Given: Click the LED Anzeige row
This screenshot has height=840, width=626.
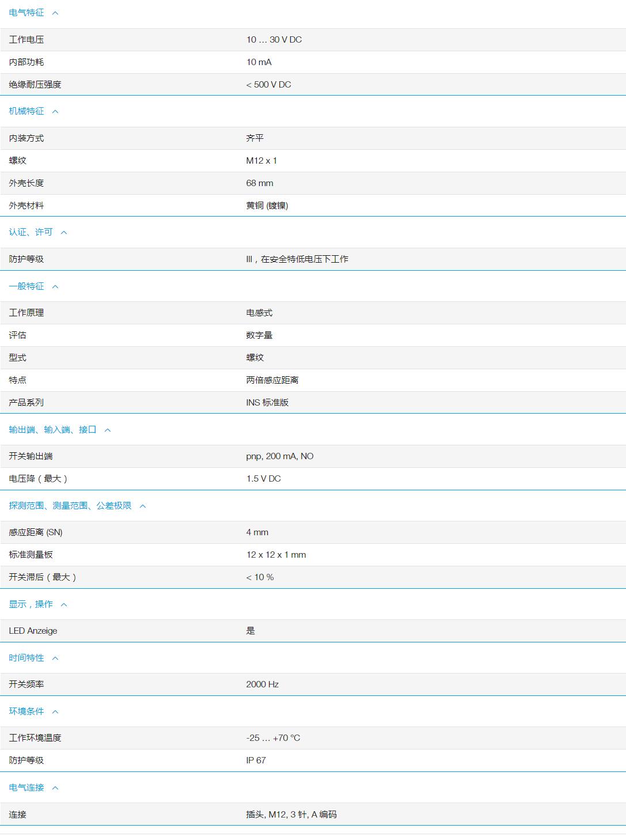Looking at the screenshot, I should [33, 630].
